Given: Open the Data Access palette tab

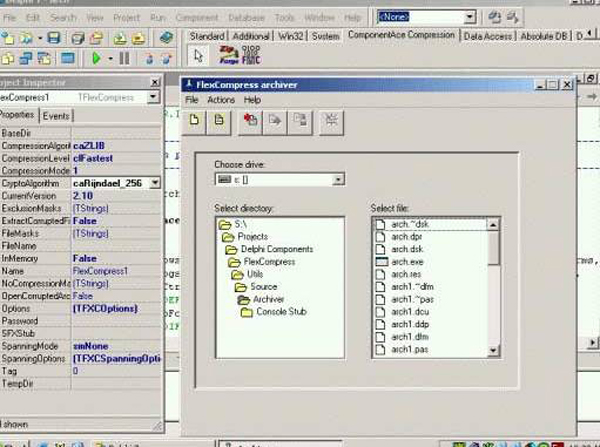Looking at the screenshot, I should click(x=487, y=36).
